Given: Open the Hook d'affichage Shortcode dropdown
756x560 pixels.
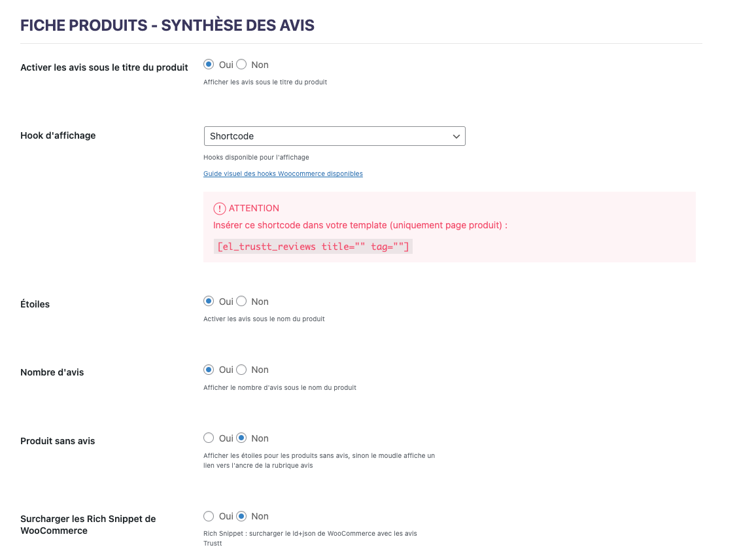Looking at the screenshot, I should (x=334, y=136).
